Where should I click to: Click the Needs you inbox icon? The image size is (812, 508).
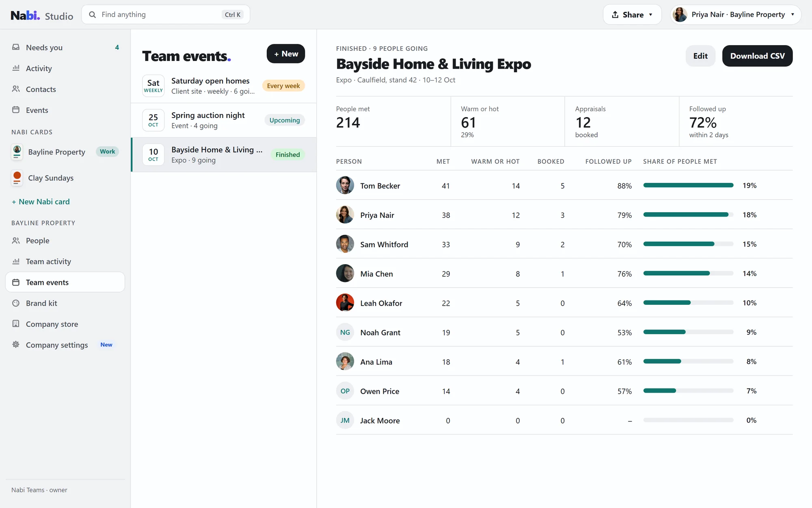pos(16,47)
